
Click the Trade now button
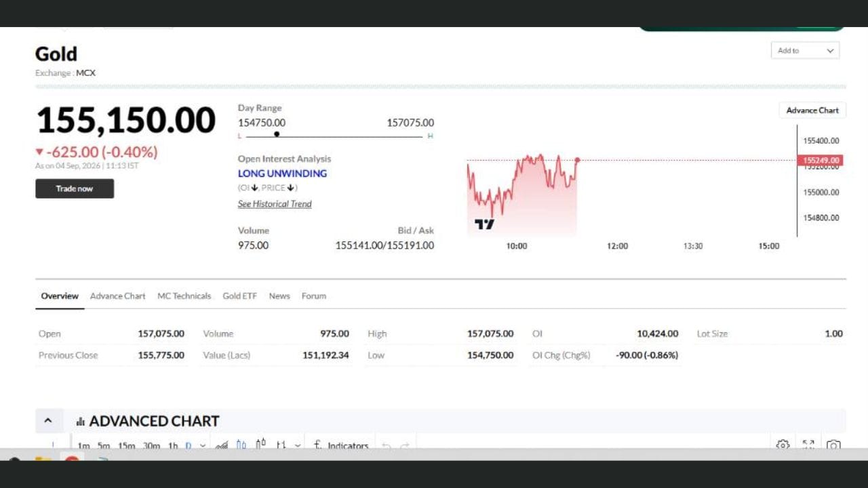coord(75,188)
